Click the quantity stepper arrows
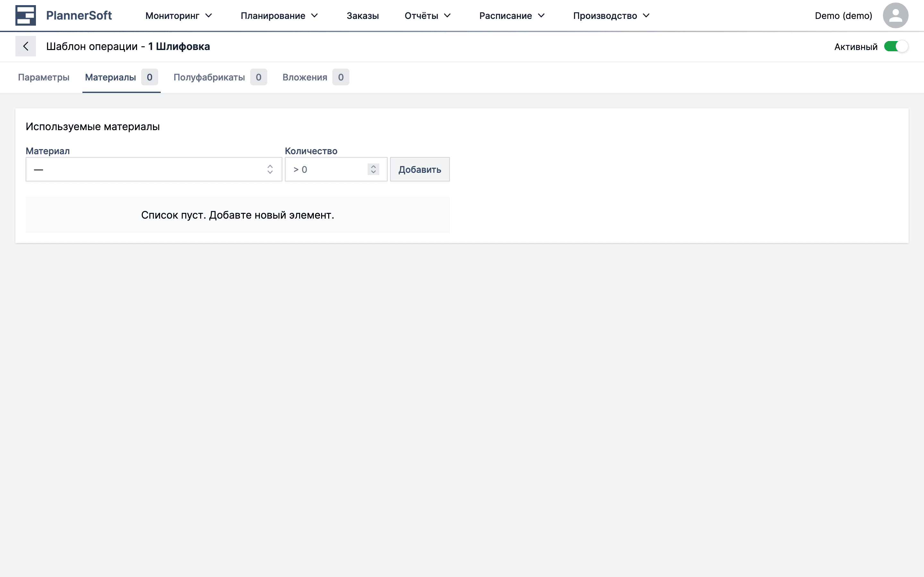This screenshot has width=924, height=577. [373, 169]
